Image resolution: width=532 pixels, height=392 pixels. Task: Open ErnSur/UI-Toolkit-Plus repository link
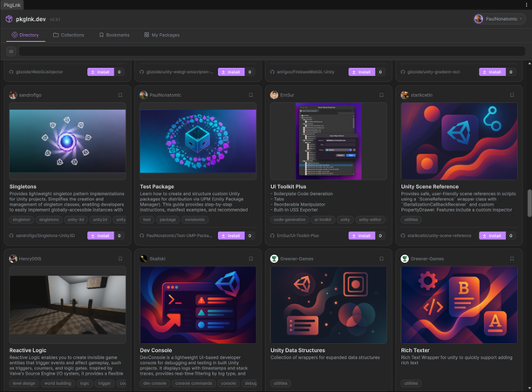coord(295,235)
